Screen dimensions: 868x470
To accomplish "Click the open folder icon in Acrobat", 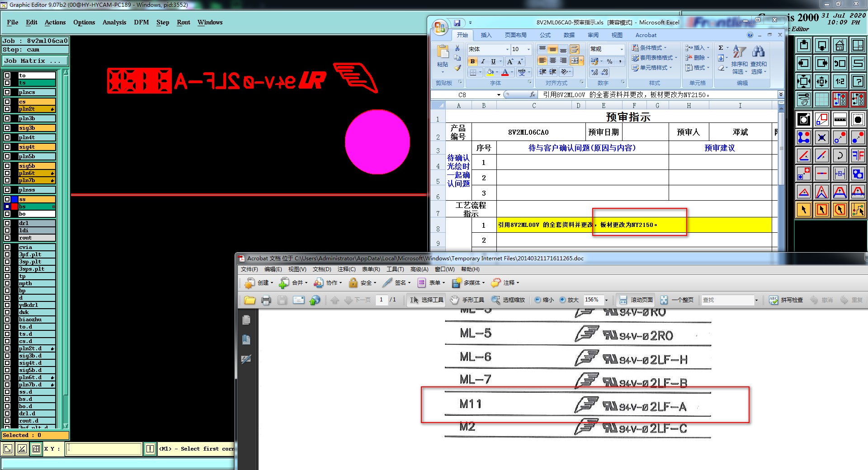I will coord(250,300).
